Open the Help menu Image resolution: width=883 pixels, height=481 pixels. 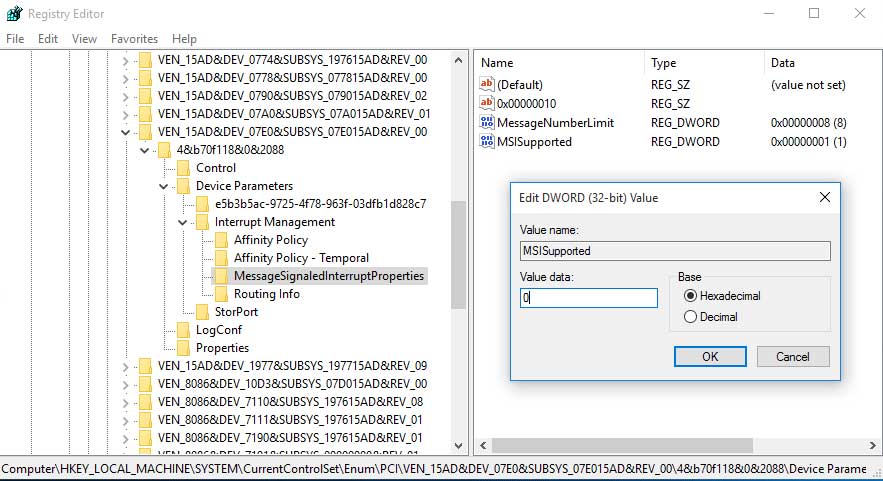pyautogui.click(x=184, y=39)
